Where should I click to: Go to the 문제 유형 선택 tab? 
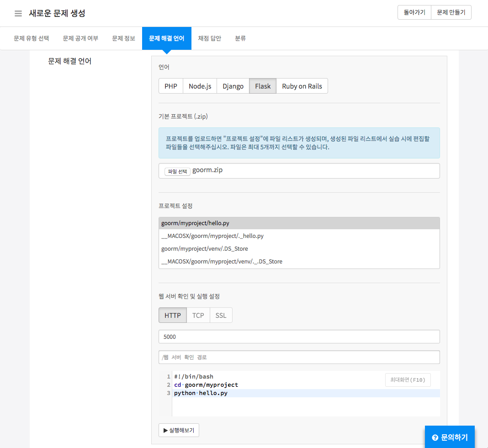31,38
